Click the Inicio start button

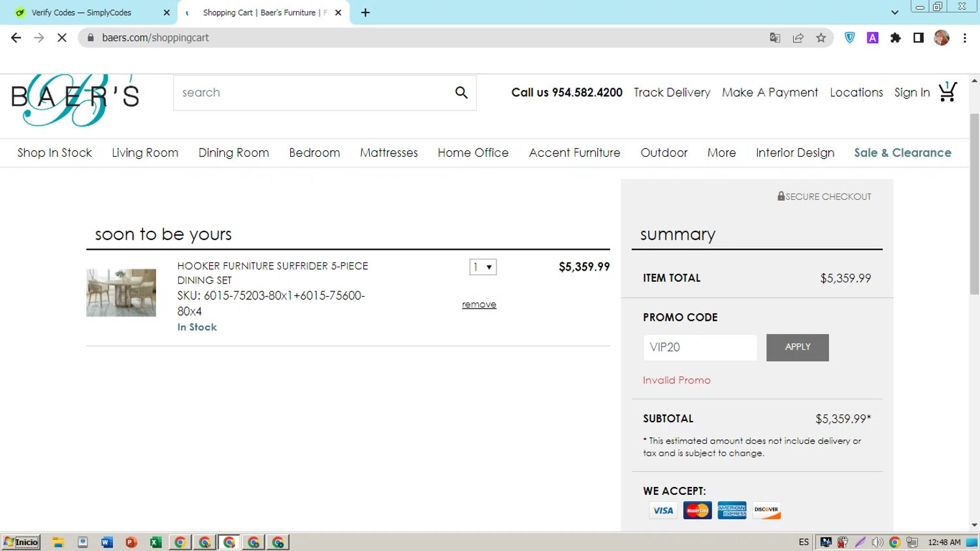[22, 543]
